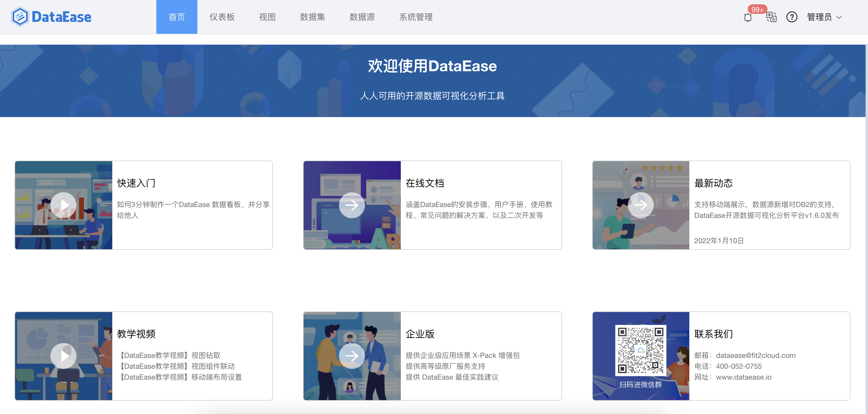Open 【DataEase教学视频】移动端布局设置 link

click(x=181, y=377)
